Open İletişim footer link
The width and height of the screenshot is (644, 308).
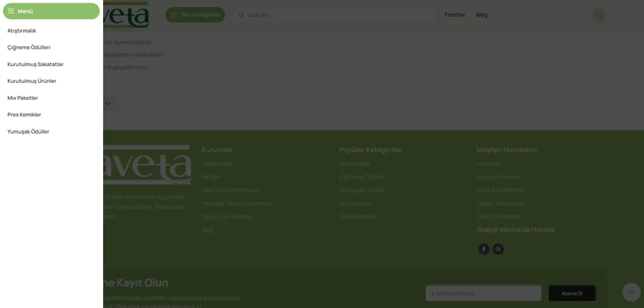coord(211,177)
